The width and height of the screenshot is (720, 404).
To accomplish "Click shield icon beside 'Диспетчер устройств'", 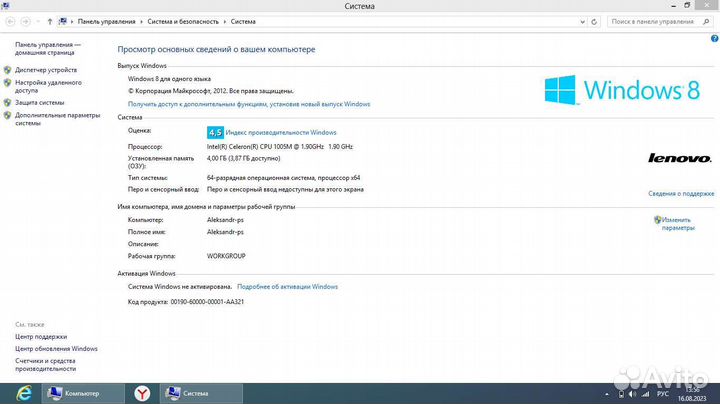I will [7, 70].
